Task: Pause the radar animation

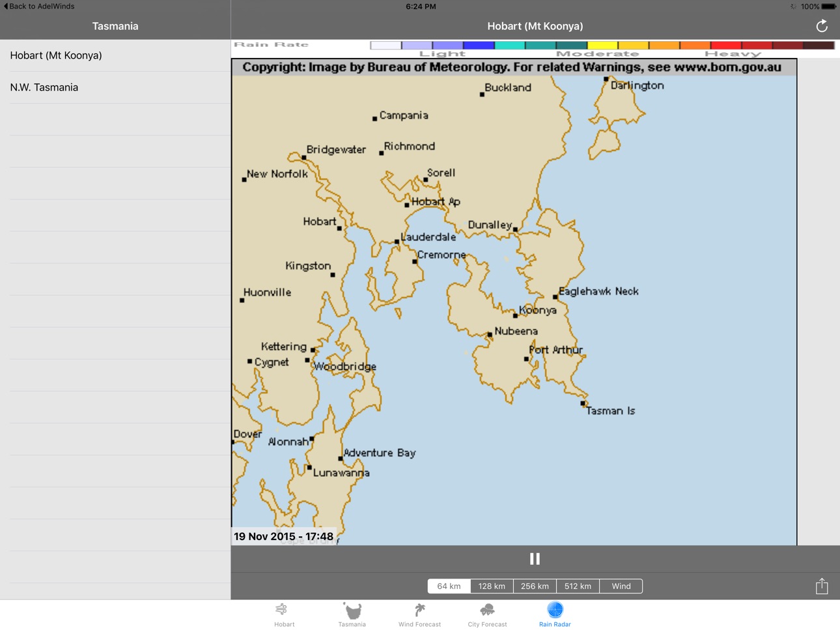Action: pos(535,559)
